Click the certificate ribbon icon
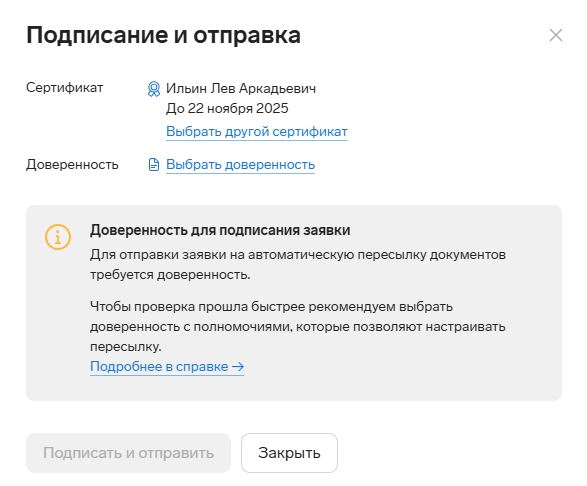 (x=153, y=89)
